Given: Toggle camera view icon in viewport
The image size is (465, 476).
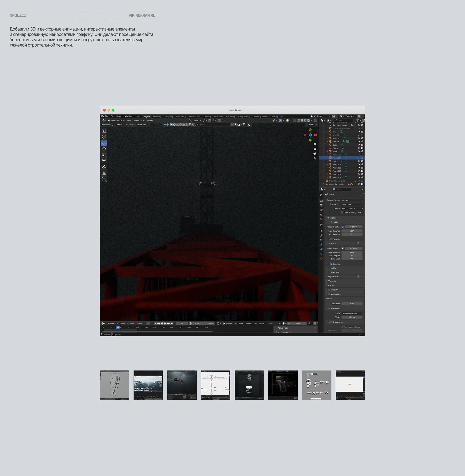Looking at the screenshot, I should (315, 154).
